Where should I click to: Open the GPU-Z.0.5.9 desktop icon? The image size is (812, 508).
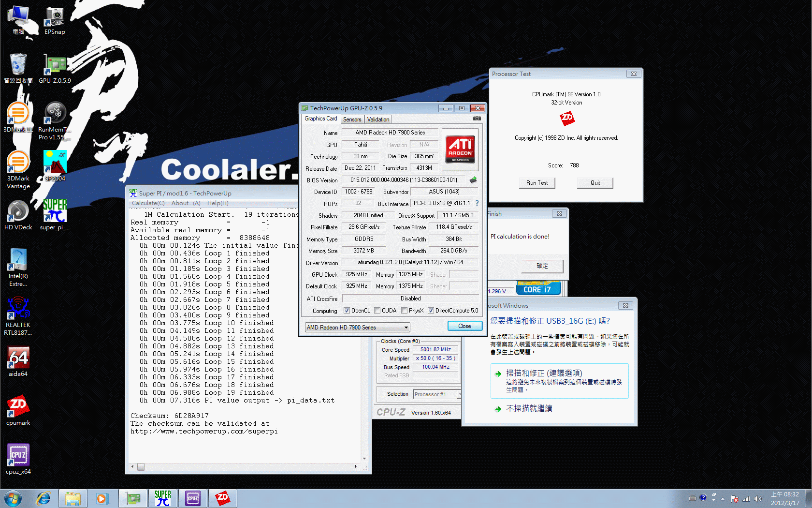pos(55,69)
